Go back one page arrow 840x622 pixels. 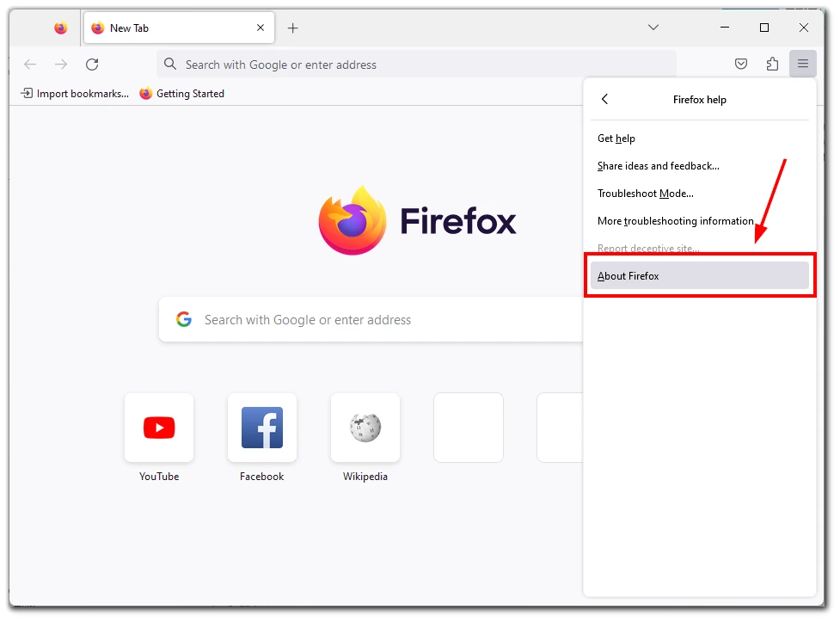point(30,65)
